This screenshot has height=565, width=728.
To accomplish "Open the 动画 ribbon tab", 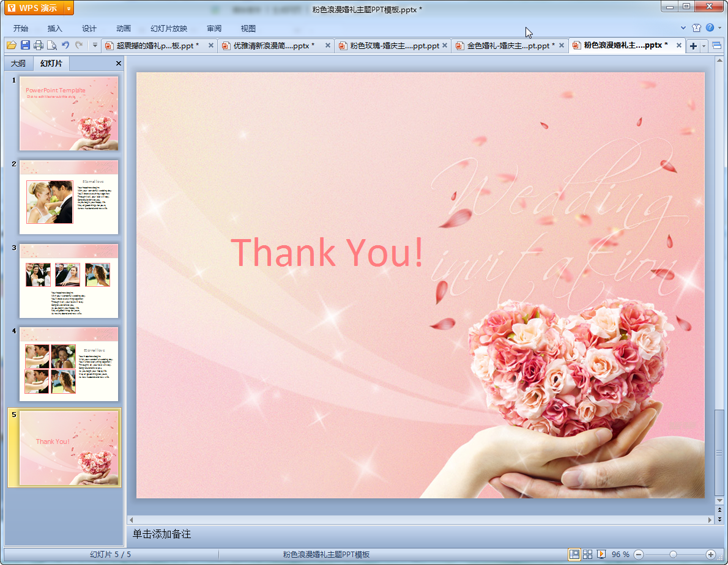I will tap(123, 28).
